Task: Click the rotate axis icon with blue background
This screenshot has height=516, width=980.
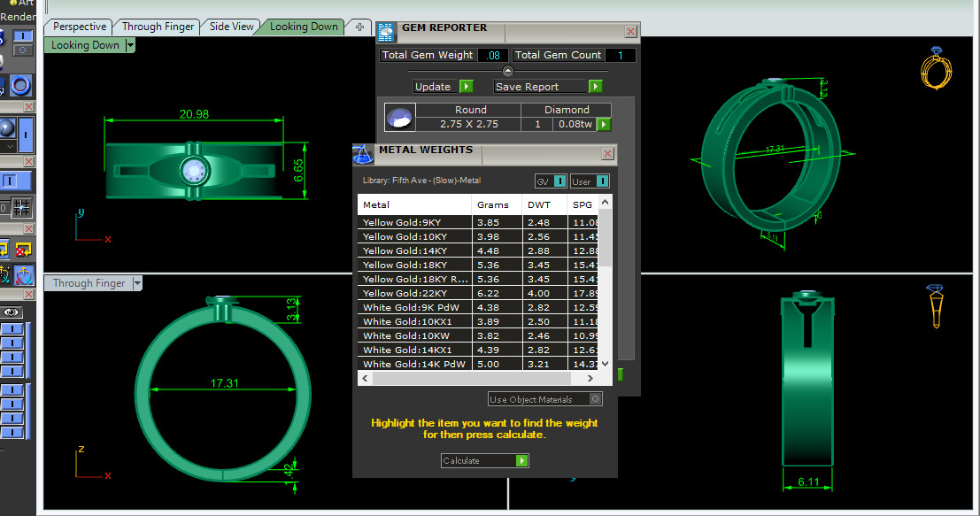Action: [24, 275]
